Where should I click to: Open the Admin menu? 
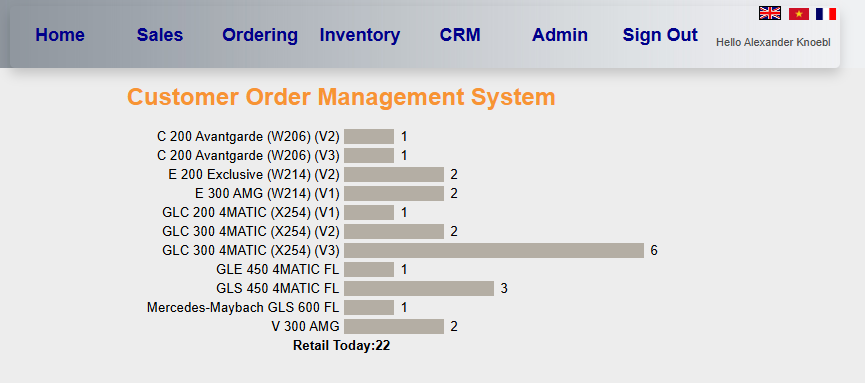point(560,35)
